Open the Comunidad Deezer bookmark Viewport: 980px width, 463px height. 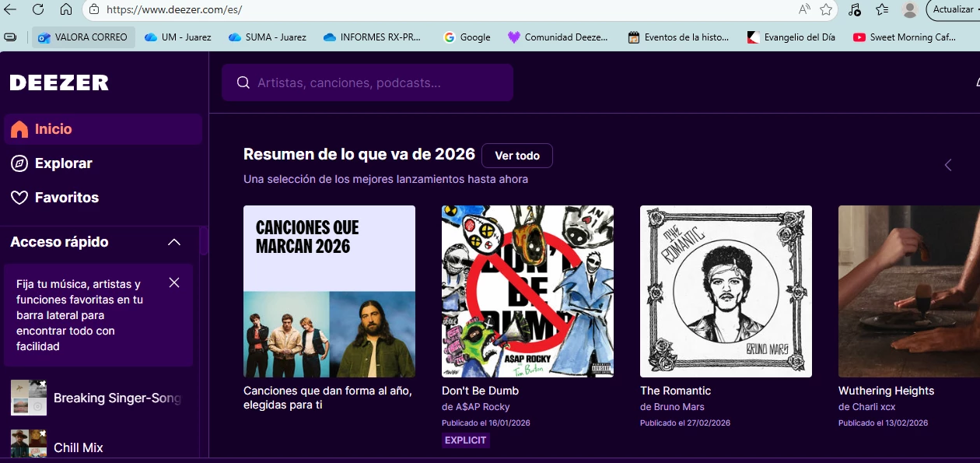(x=558, y=37)
